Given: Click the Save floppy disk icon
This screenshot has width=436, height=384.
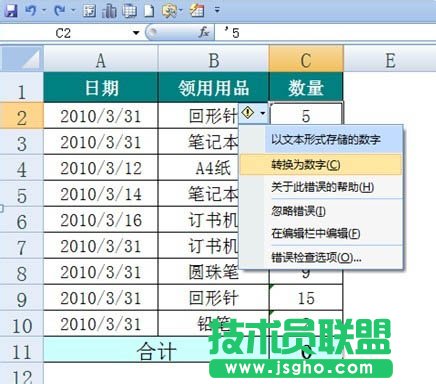Looking at the screenshot, I should (11, 10).
